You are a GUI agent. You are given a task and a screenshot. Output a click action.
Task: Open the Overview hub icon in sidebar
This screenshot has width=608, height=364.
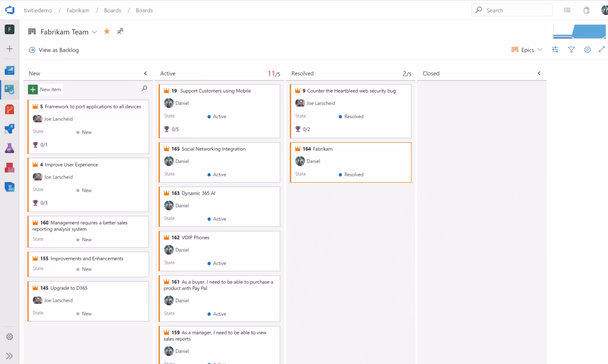coord(9,70)
